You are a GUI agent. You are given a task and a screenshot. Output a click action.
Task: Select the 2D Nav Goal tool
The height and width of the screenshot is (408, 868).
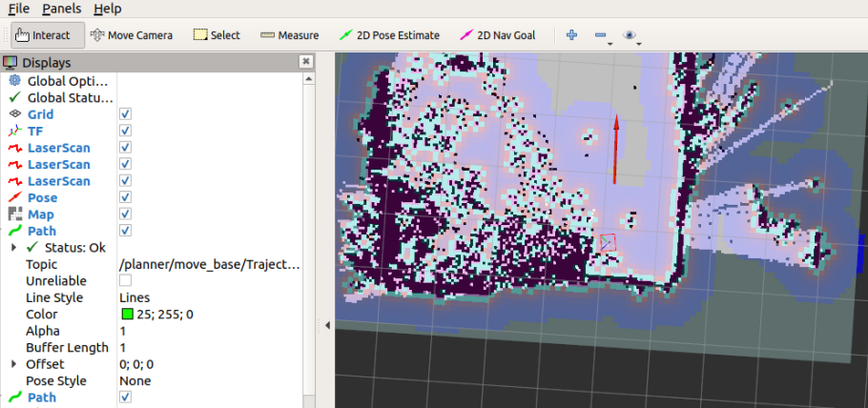tap(498, 35)
